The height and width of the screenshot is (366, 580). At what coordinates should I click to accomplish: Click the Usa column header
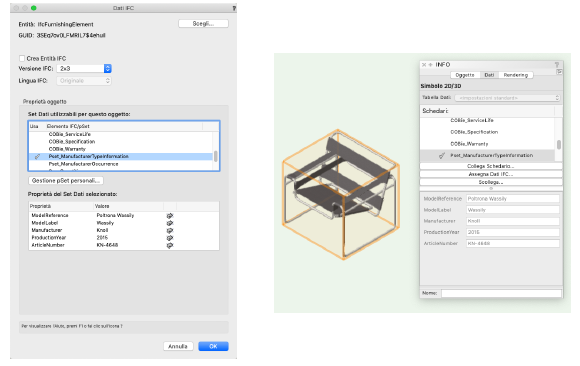pos(34,127)
